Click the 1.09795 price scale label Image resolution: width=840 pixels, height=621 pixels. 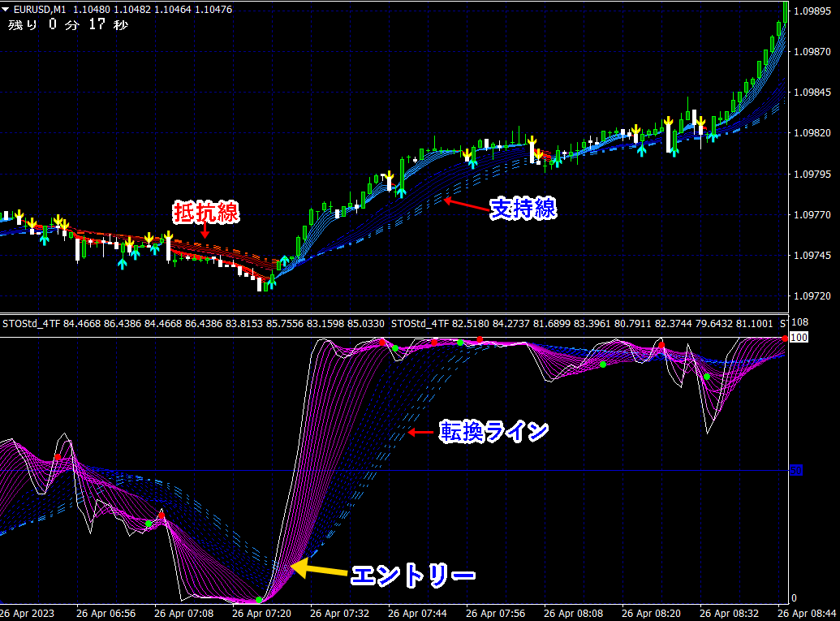[x=812, y=175]
